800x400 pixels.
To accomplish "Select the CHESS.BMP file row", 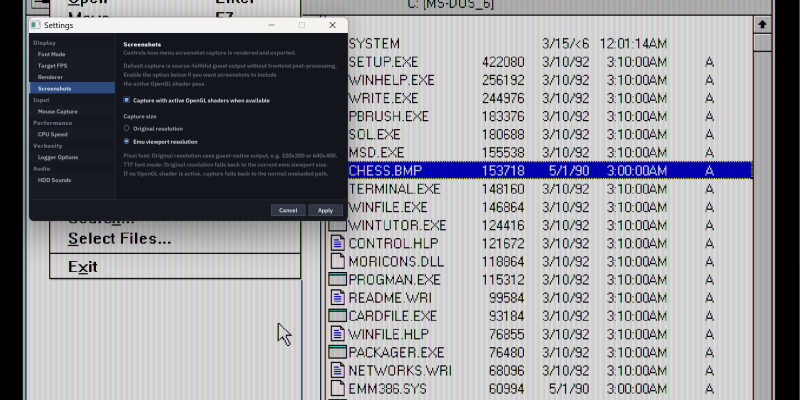I will (x=540, y=171).
